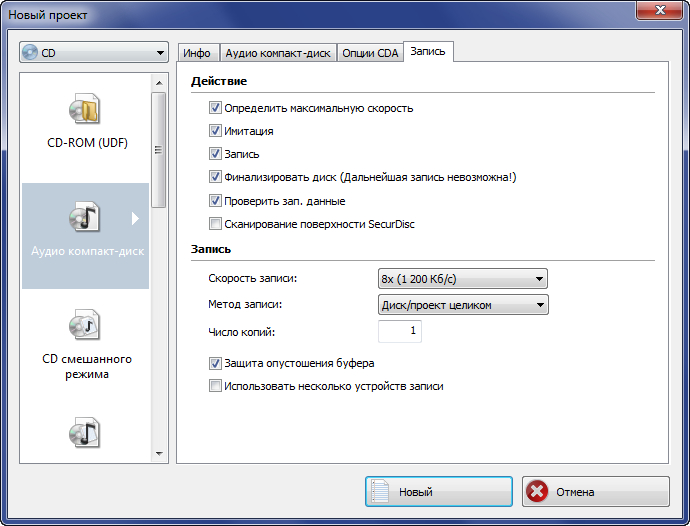This screenshot has width=690, height=526.
Task: Switch to the Опции CDA tab
Action: coord(370,53)
